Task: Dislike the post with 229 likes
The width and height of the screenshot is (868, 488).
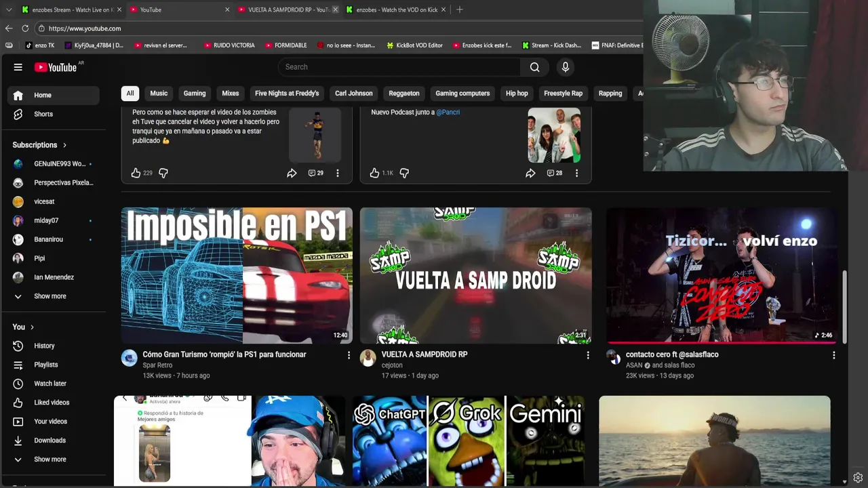Action: click(163, 173)
